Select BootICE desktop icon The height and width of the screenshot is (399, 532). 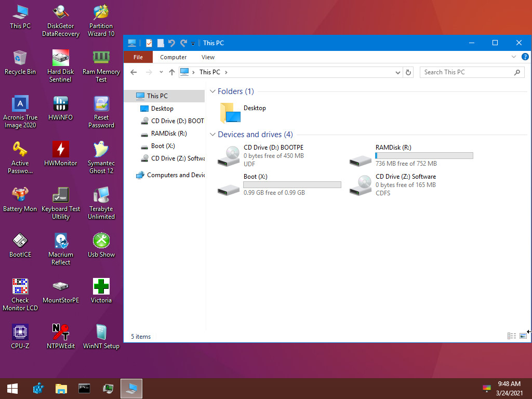(20, 245)
